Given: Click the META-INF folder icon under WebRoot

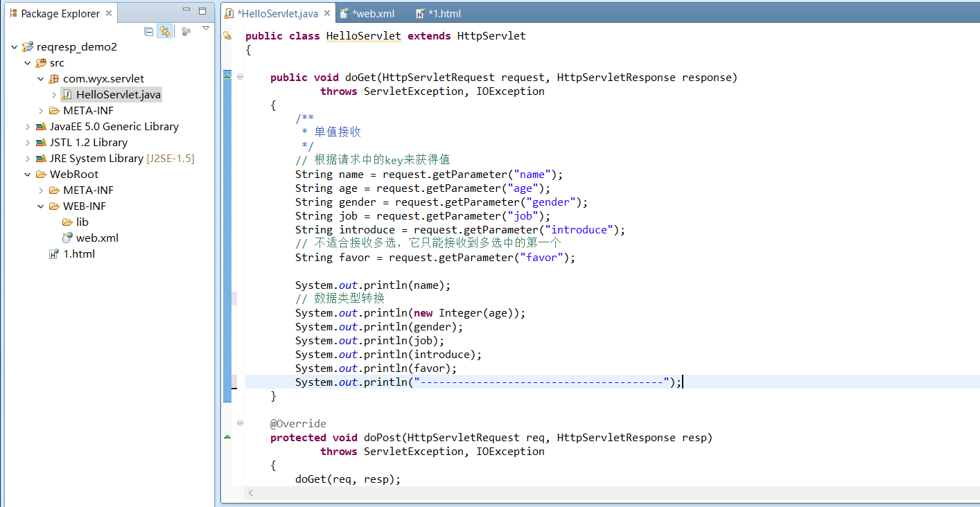Looking at the screenshot, I should tap(54, 190).
